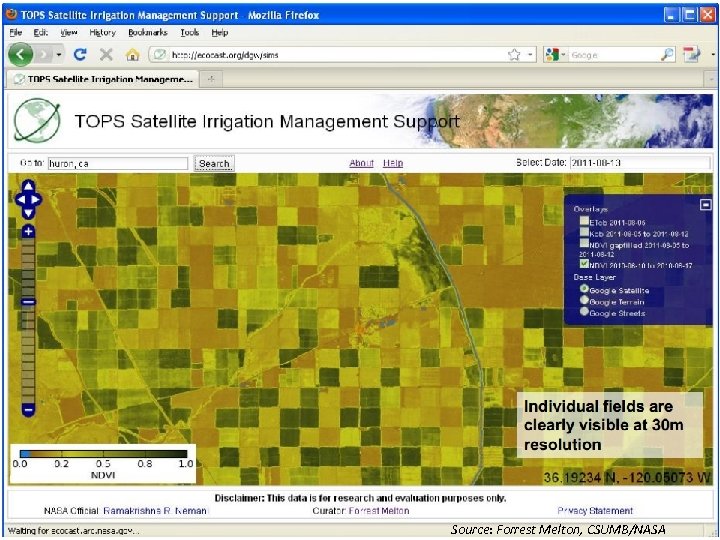This screenshot has height=540, width=720.
Task: Uncheck the NDVI 2010-08-10 overlay
Action: (x=584, y=264)
